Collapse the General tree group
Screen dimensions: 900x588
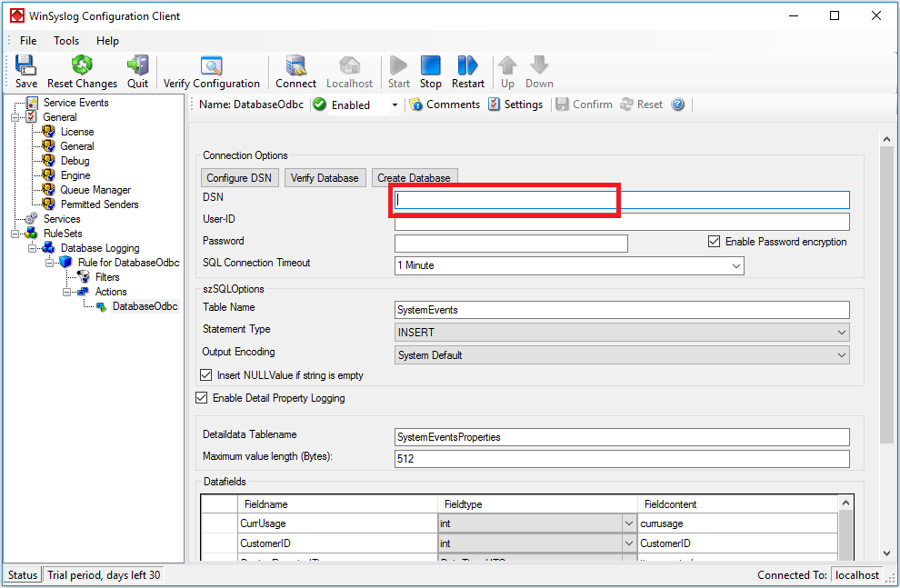(15, 117)
